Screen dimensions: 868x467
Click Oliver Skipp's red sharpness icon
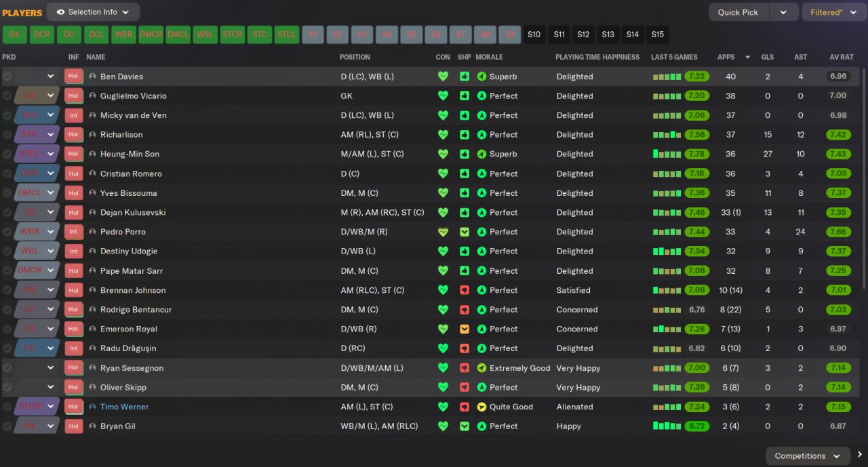465,387
